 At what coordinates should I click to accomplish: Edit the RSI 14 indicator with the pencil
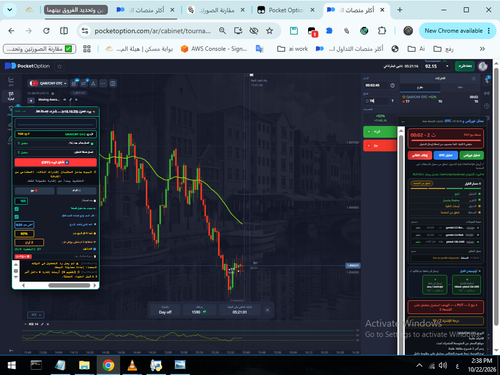[42, 324]
